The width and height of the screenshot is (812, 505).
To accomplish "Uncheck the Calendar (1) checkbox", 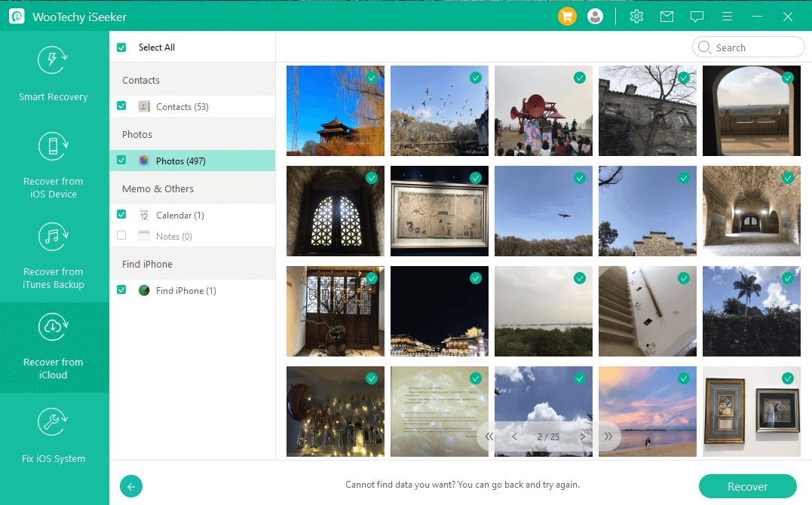I will (121, 215).
